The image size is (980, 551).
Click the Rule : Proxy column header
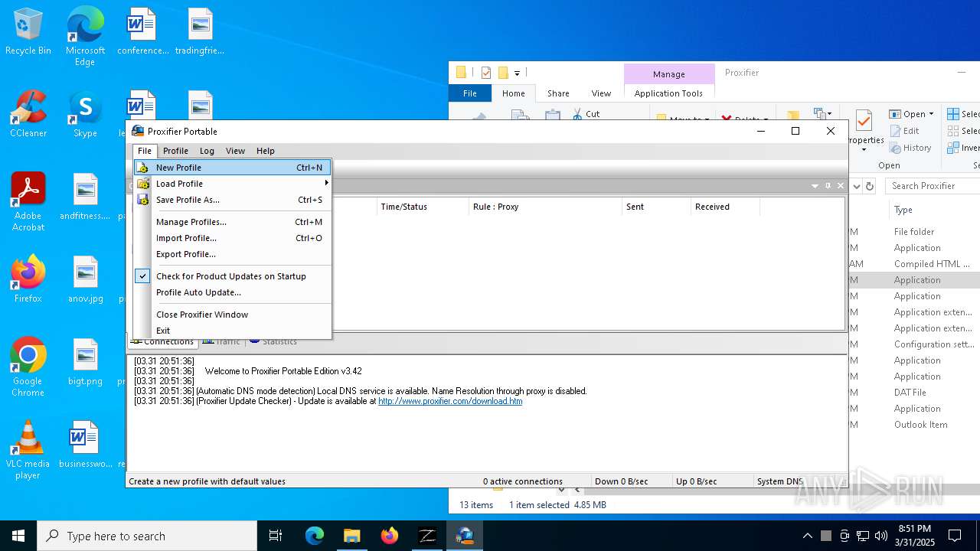[x=545, y=207]
